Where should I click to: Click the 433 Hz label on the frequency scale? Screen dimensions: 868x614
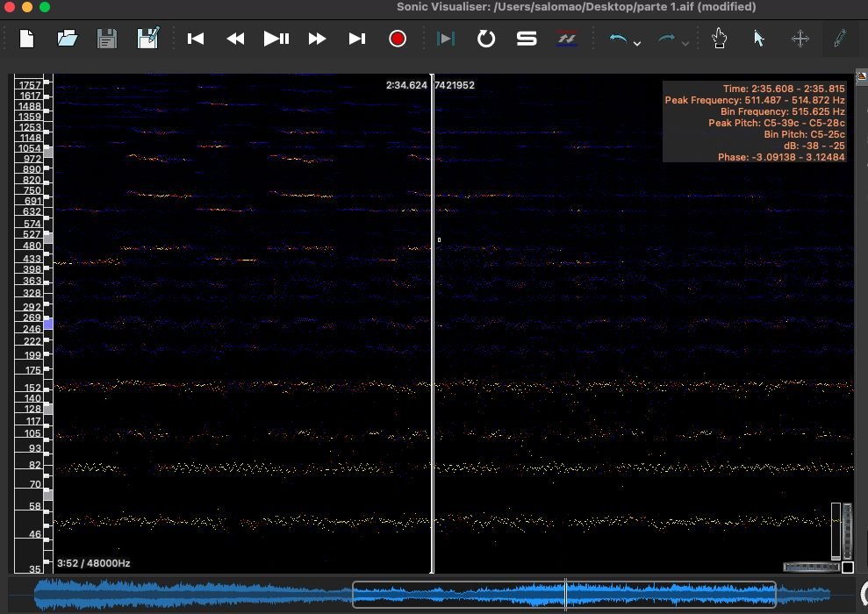[32, 259]
